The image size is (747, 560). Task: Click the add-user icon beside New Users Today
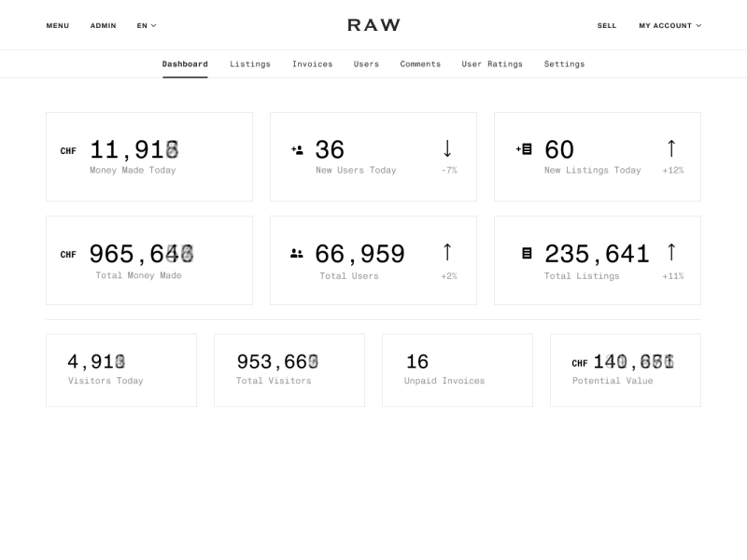[x=297, y=149]
